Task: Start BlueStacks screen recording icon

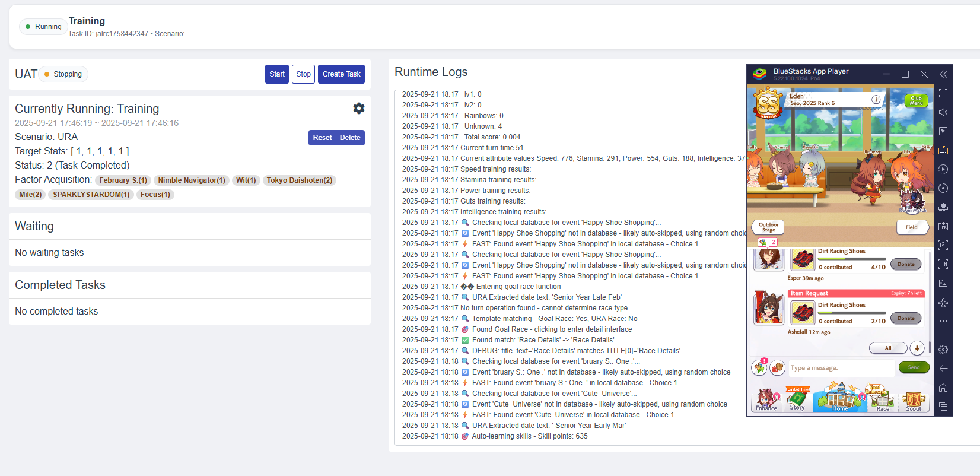Action: 943,264
